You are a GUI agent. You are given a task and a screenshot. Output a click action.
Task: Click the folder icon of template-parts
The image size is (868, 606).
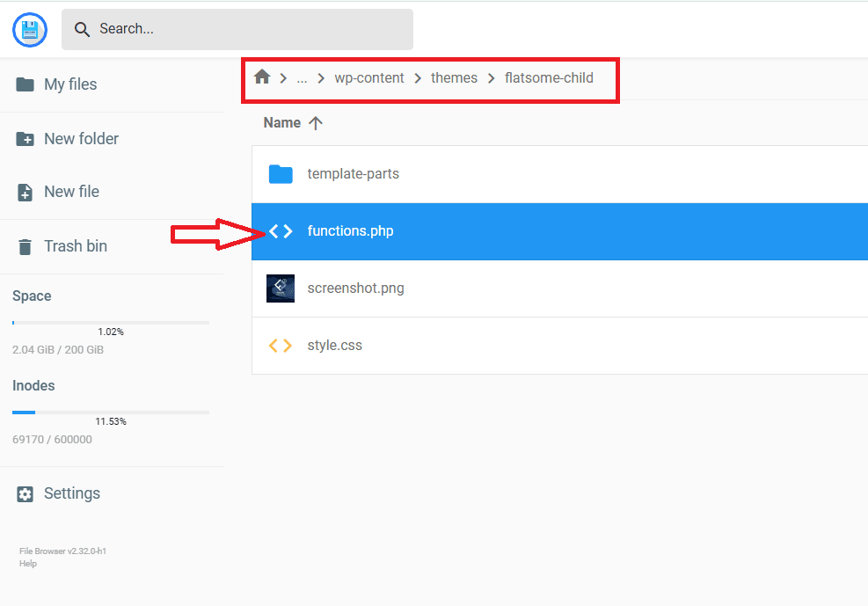tap(280, 174)
